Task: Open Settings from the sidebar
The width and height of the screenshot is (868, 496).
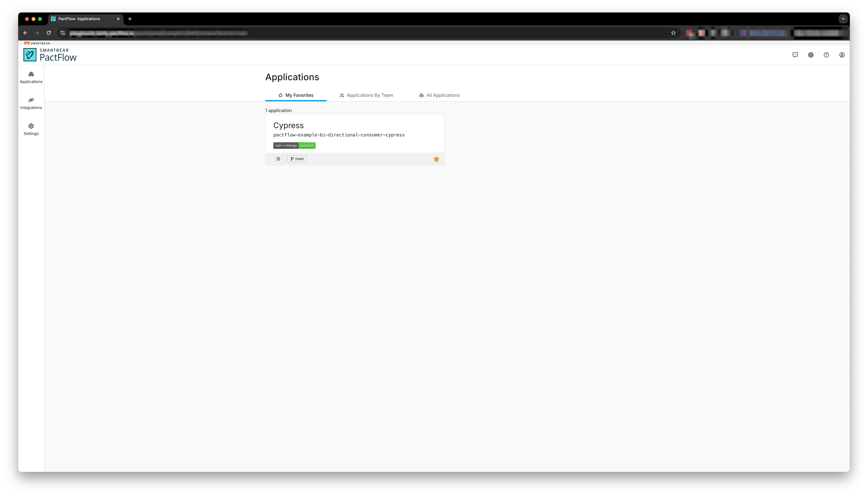Action: pyautogui.click(x=31, y=129)
